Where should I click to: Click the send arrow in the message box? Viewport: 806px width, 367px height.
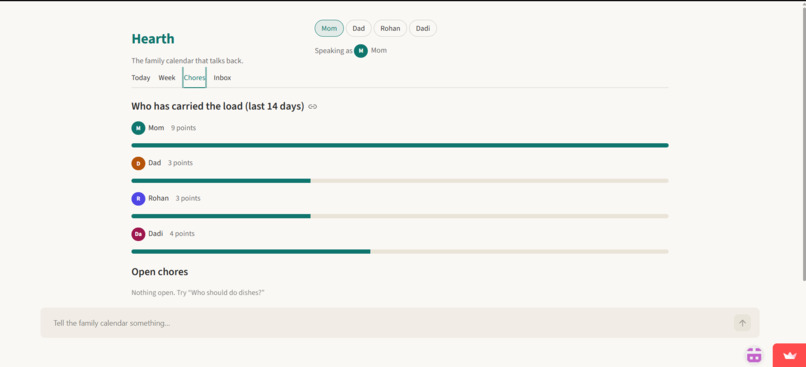pos(742,323)
